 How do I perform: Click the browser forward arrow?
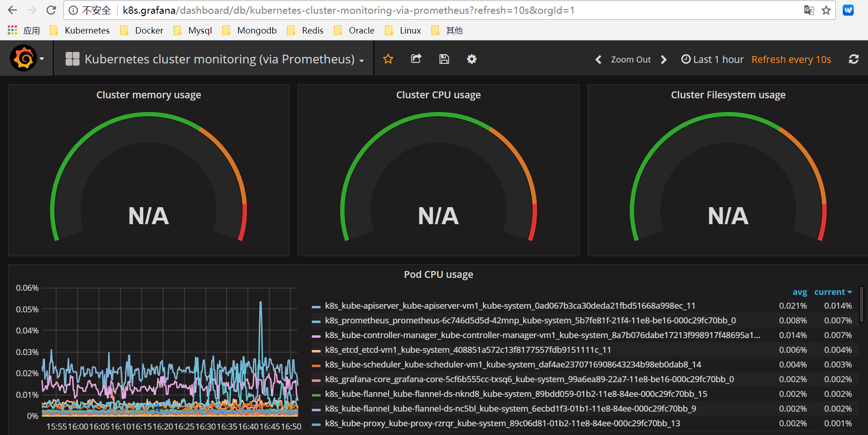pyautogui.click(x=32, y=10)
